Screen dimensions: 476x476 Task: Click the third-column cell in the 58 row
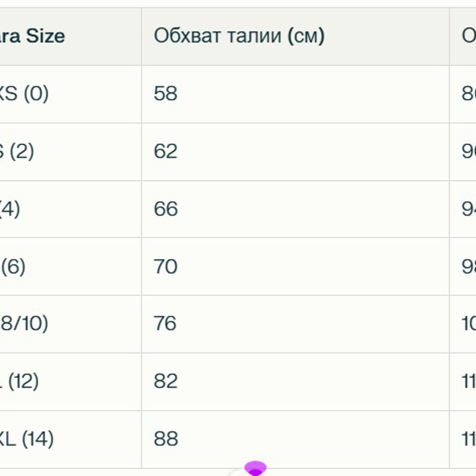(463, 94)
